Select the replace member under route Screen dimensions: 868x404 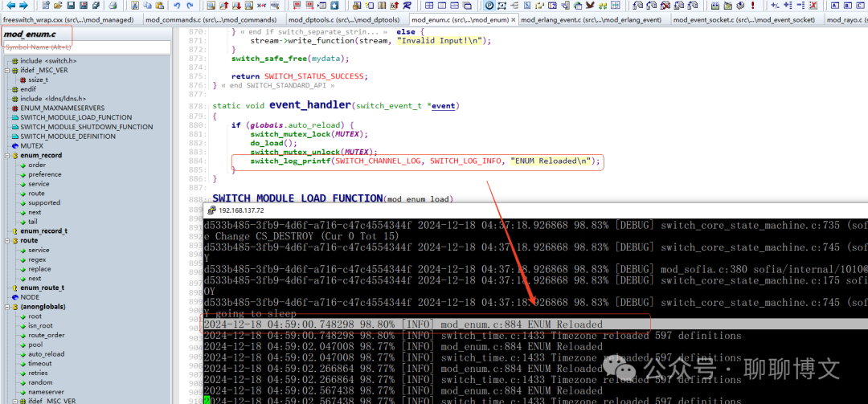(39, 269)
